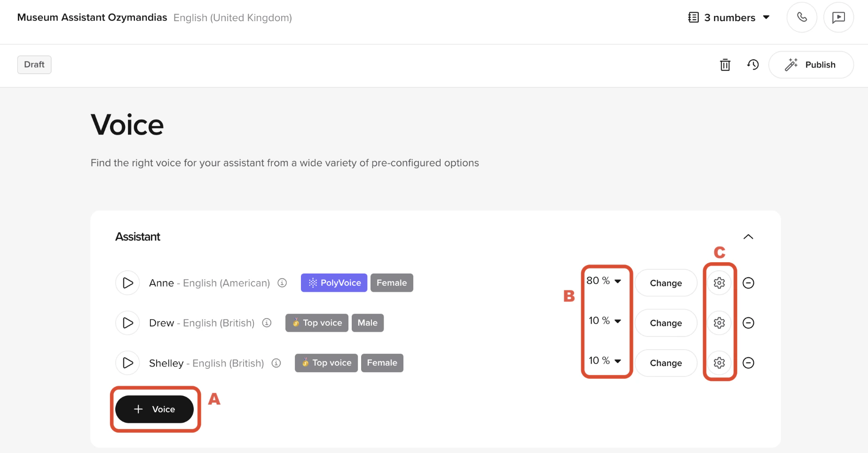Open the chat test icon in the top right
The image size is (868, 453).
pos(839,17)
